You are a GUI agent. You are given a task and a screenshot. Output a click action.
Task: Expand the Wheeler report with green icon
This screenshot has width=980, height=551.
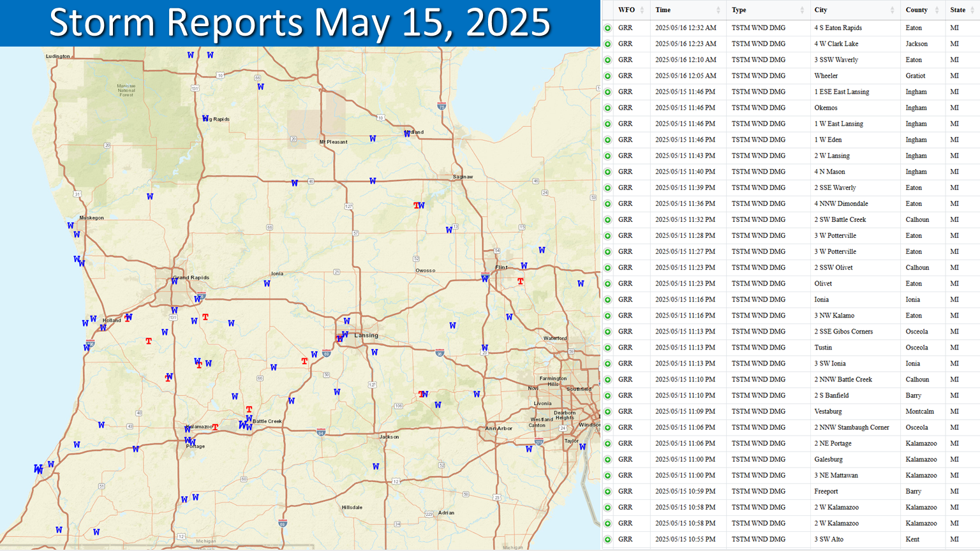[x=607, y=76]
